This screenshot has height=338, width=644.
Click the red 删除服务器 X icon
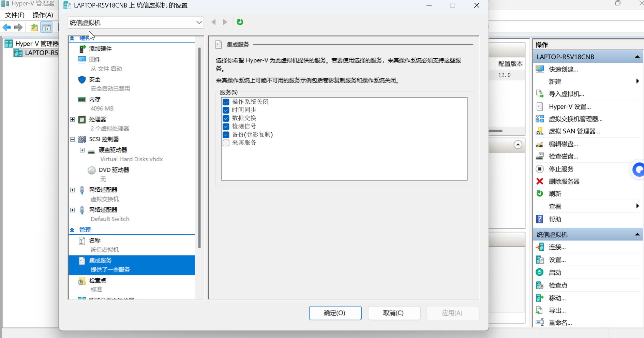(x=540, y=181)
